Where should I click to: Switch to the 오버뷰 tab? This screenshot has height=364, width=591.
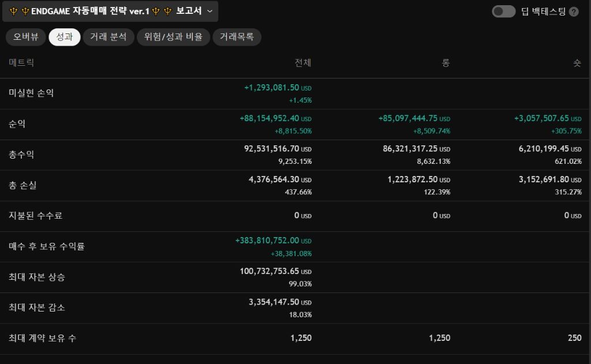pos(25,37)
